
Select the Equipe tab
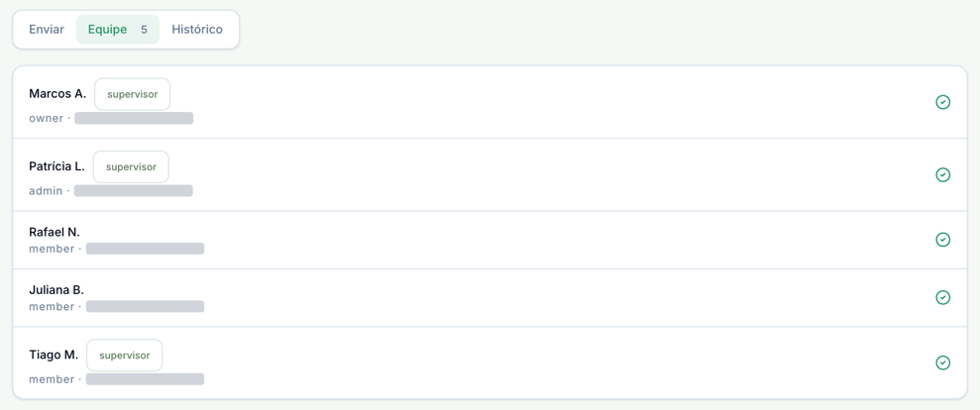(118, 30)
